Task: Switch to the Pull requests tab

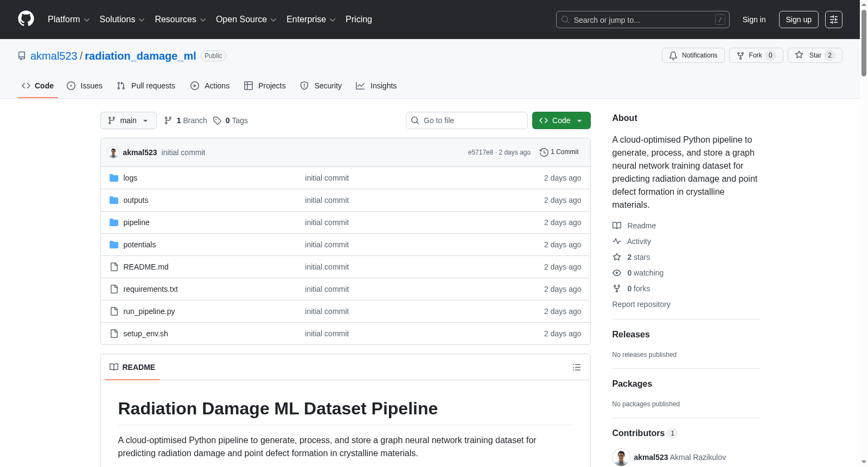Action: click(146, 86)
